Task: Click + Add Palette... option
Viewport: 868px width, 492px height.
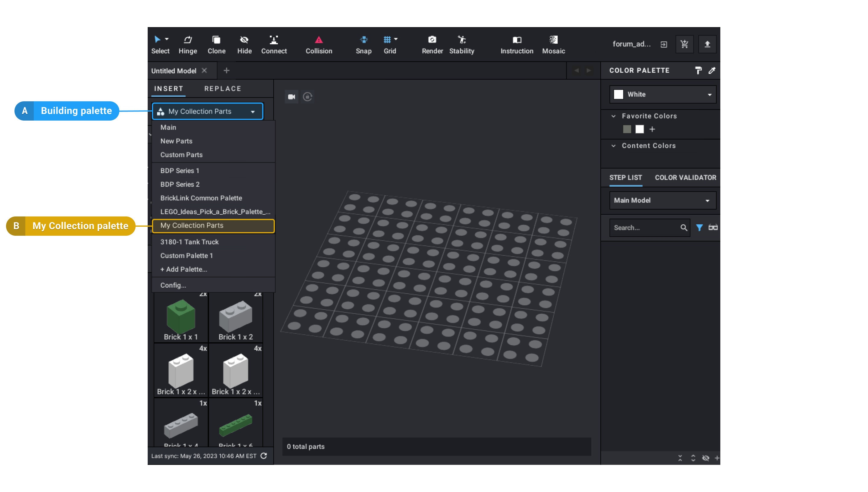Action: click(x=183, y=269)
